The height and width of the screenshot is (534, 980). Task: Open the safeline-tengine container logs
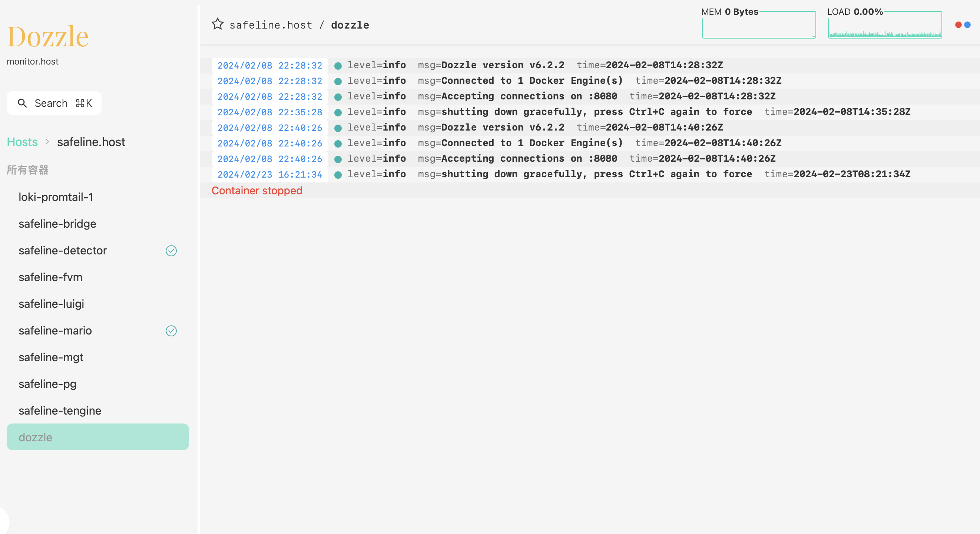coord(60,410)
